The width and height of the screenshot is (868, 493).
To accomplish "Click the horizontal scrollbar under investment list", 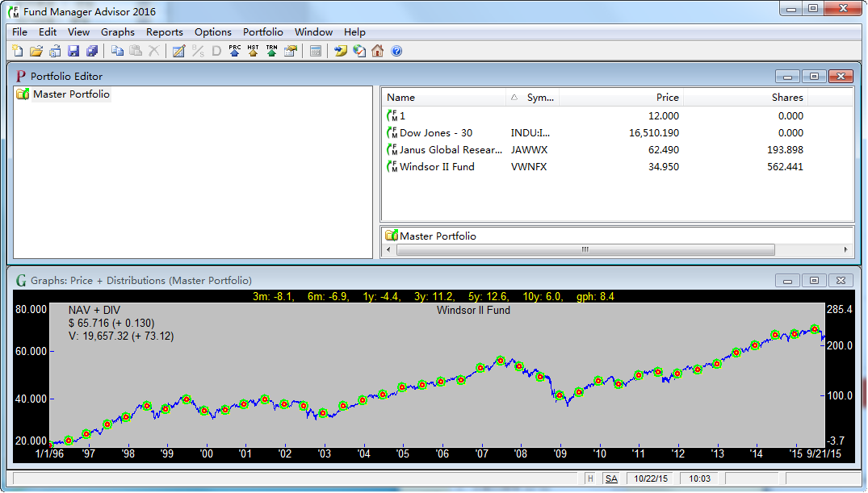I will pos(585,250).
